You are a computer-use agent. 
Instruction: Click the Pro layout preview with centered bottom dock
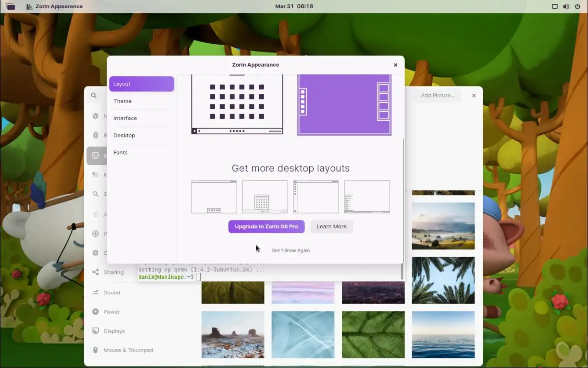[214, 197]
